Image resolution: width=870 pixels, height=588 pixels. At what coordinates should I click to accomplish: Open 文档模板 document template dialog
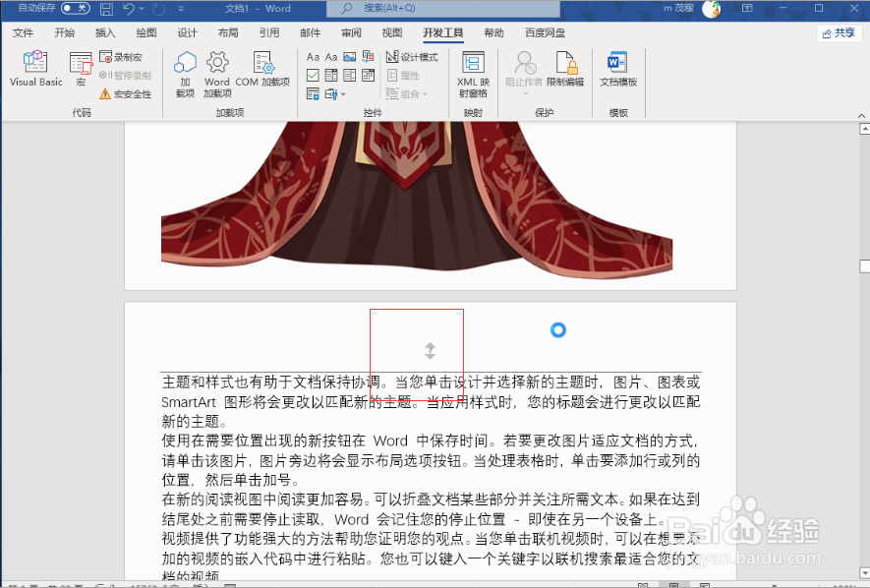pos(618,69)
